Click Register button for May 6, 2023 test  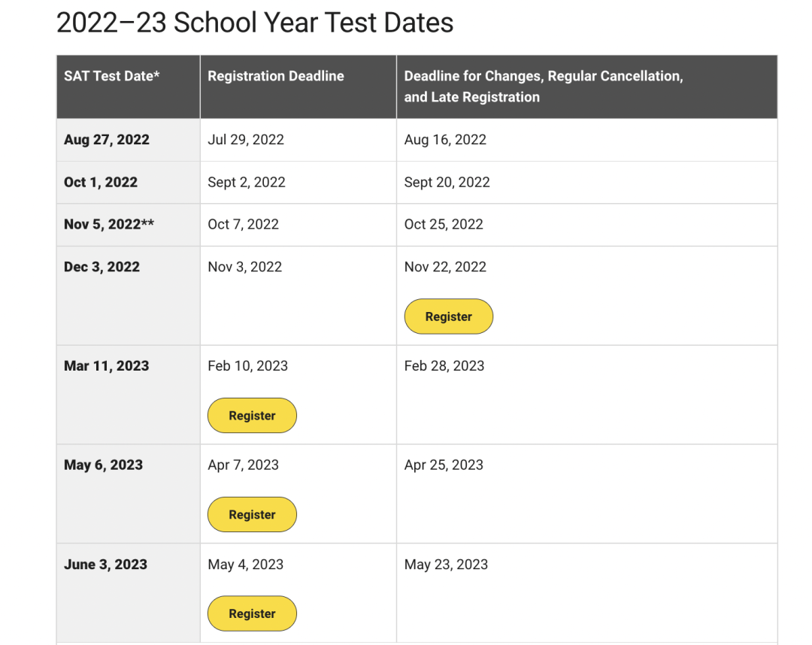(252, 514)
